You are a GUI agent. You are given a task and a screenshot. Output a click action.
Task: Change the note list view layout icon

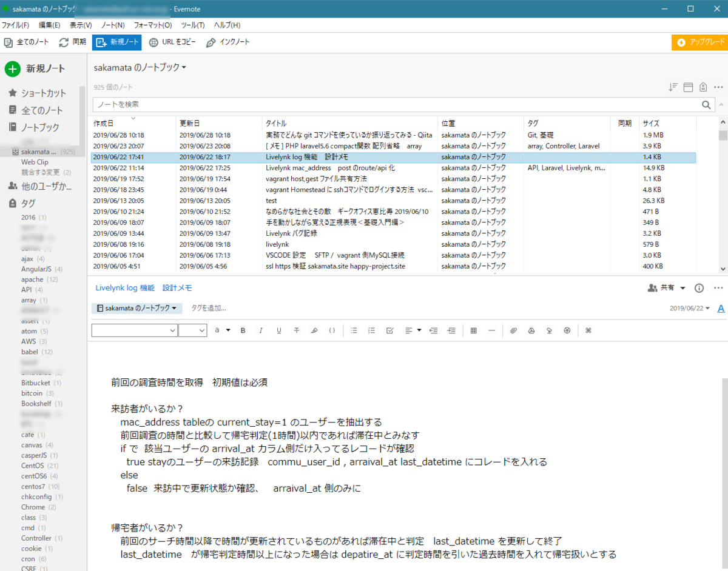(688, 87)
